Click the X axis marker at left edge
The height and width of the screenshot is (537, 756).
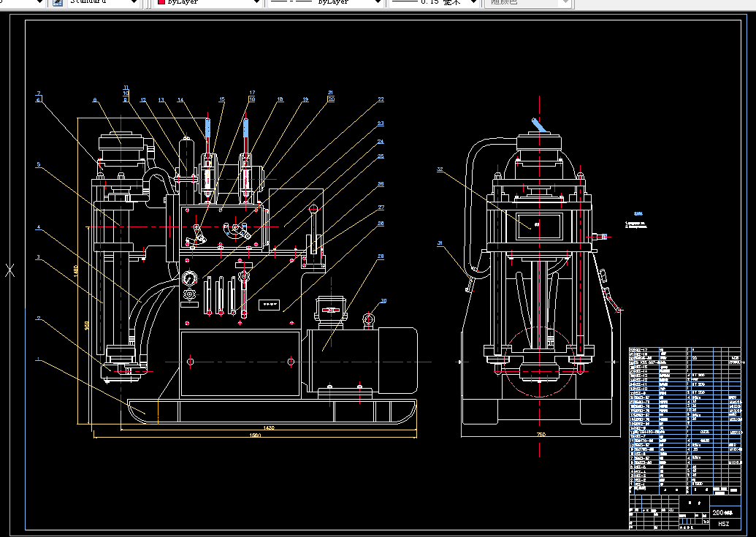[x=10, y=270]
